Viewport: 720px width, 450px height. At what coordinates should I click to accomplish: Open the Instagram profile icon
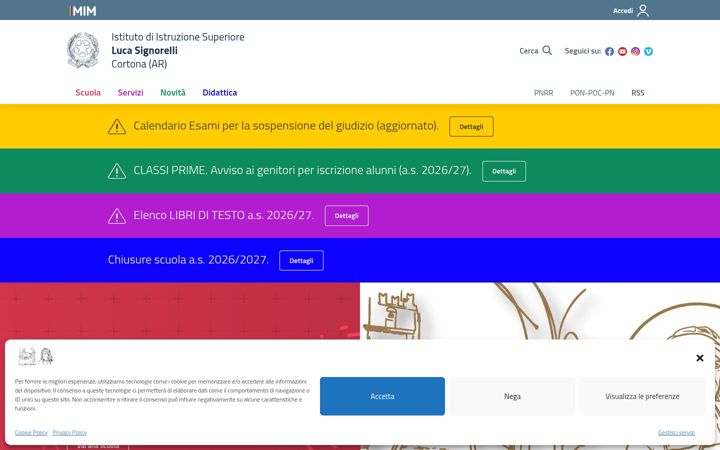[x=636, y=51]
